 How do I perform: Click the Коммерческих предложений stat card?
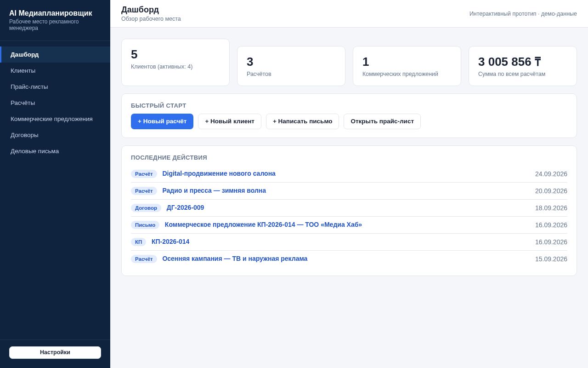click(x=407, y=66)
